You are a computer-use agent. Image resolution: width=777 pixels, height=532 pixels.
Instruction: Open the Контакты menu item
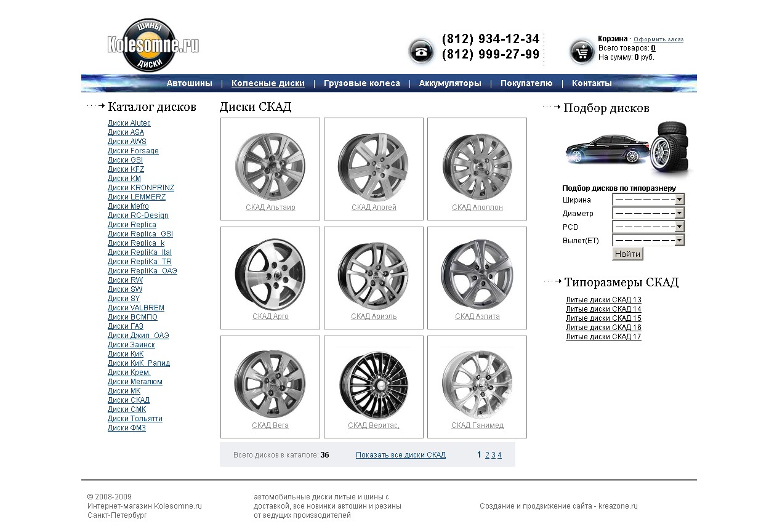pyautogui.click(x=592, y=83)
